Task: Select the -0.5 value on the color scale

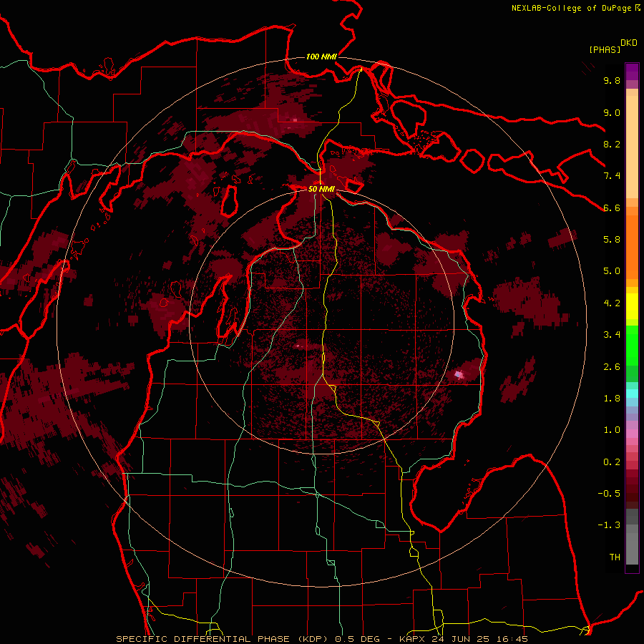Action: pyautogui.click(x=609, y=494)
